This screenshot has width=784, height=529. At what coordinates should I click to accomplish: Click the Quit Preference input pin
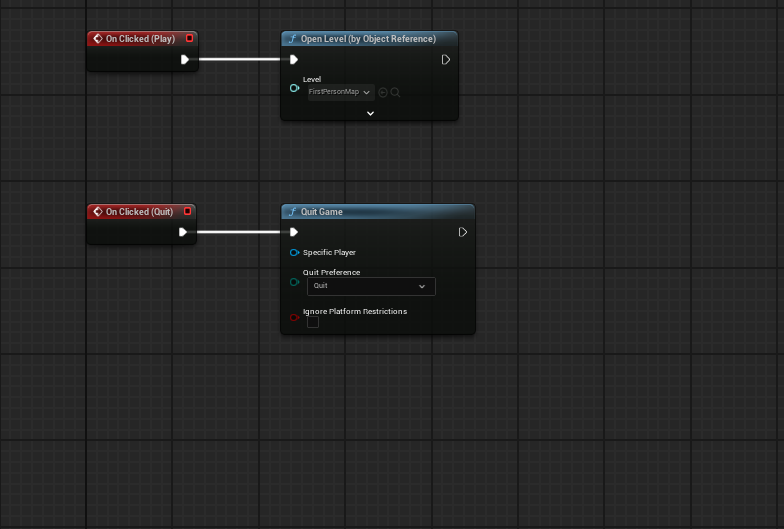[x=294, y=282]
